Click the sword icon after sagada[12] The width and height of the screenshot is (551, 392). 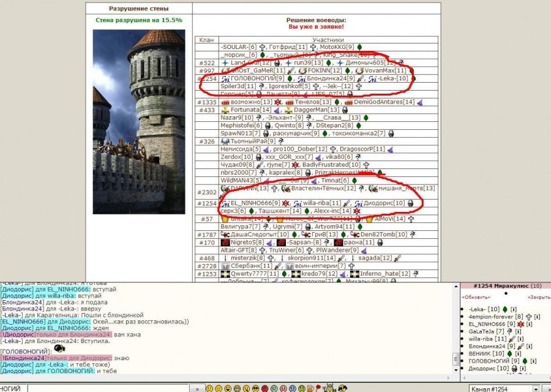point(397,258)
